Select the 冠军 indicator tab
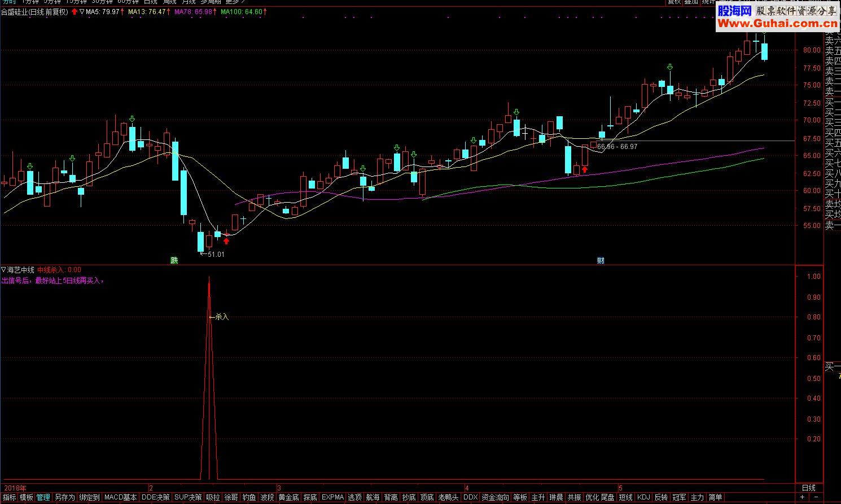Viewport: 841px width, 504px height. pos(679,497)
